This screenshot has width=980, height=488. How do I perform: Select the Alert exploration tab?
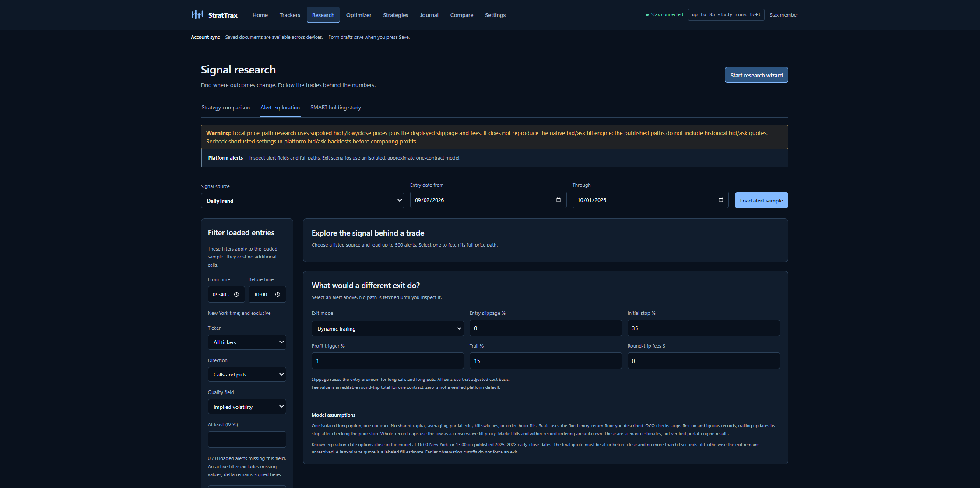click(280, 108)
